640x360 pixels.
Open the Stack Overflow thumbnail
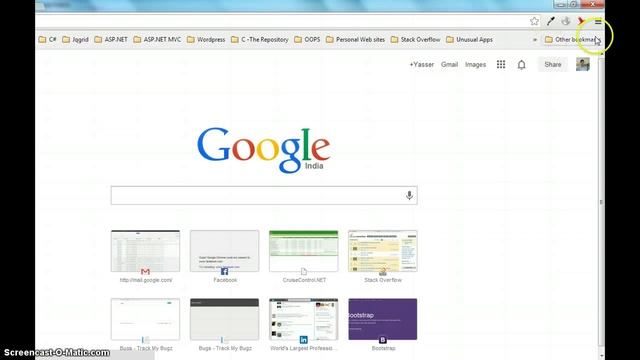click(383, 251)
